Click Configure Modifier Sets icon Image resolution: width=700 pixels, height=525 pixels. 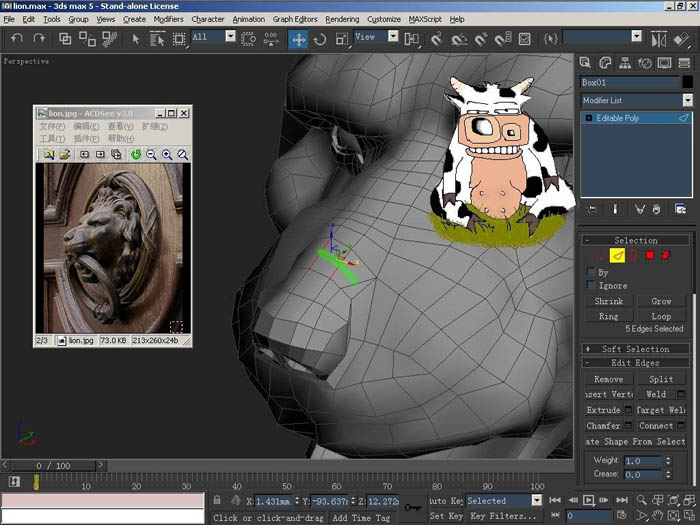coord(680,209)
